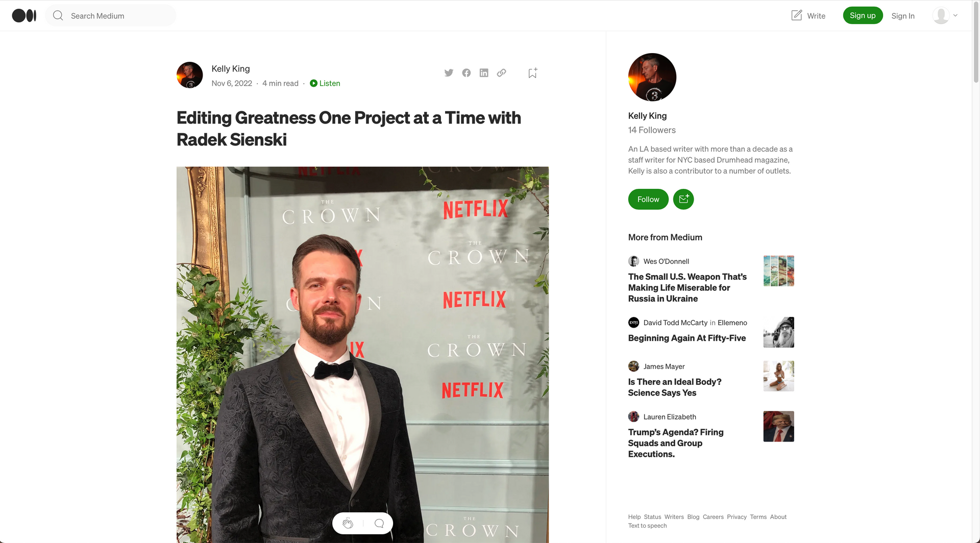Open thumbnail for Small U.S. Weapon story
Image resolution: width=980 pixels, height=543 pixels.
778,271
